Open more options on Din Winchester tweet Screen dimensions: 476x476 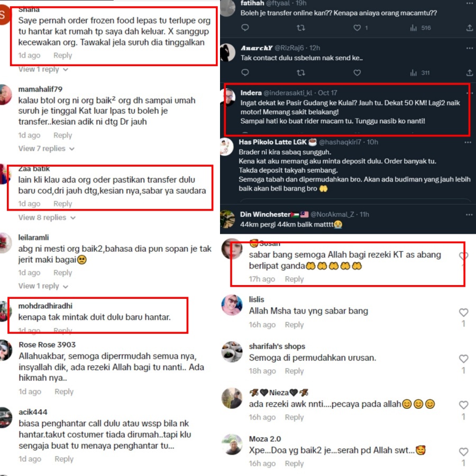click(x=469, y=215)
